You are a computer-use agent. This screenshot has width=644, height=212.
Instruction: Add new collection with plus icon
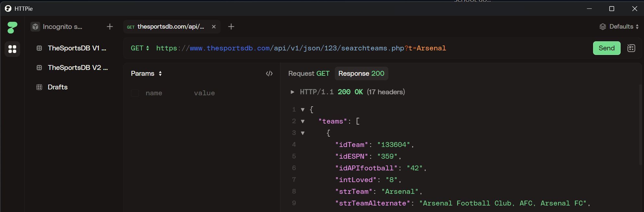(110, 27)
